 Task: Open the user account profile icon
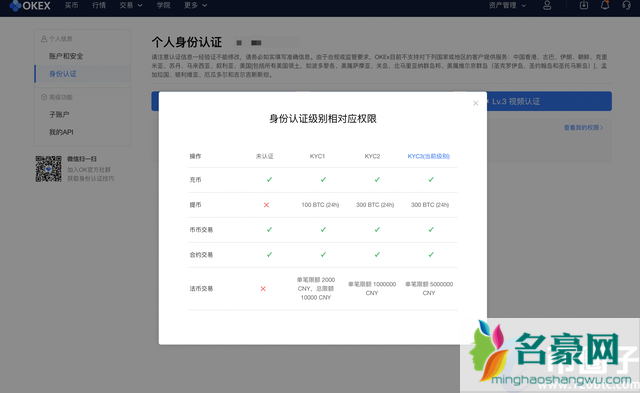click(547, 5)
